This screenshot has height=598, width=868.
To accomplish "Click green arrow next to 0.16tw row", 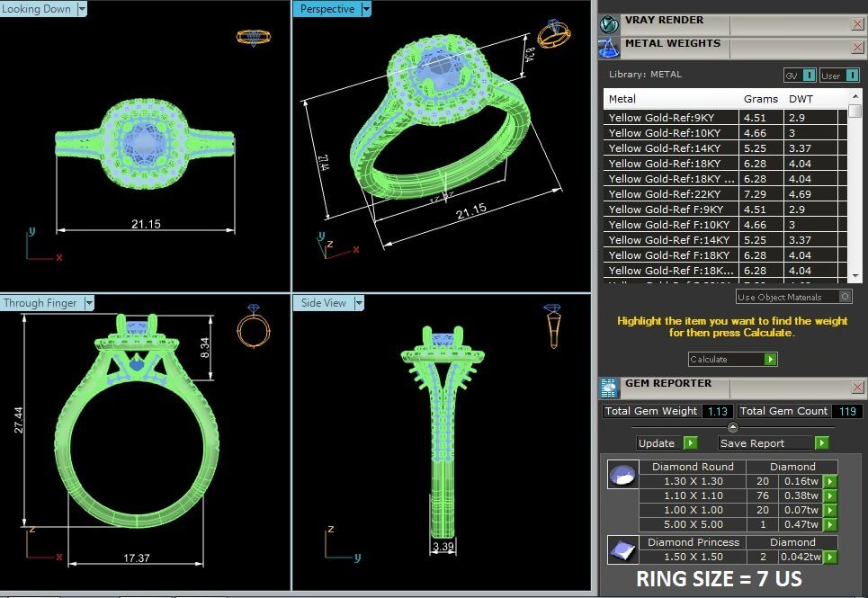I will (830, 481).
